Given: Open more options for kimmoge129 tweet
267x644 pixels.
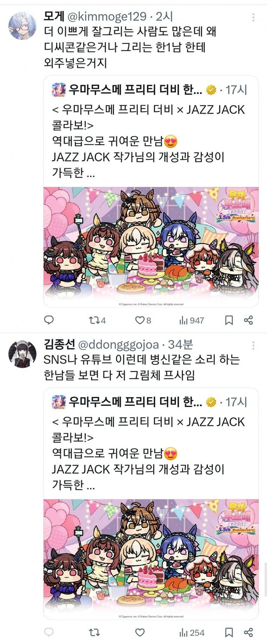Looking at the screenshot, I should (x=254, y=17).
